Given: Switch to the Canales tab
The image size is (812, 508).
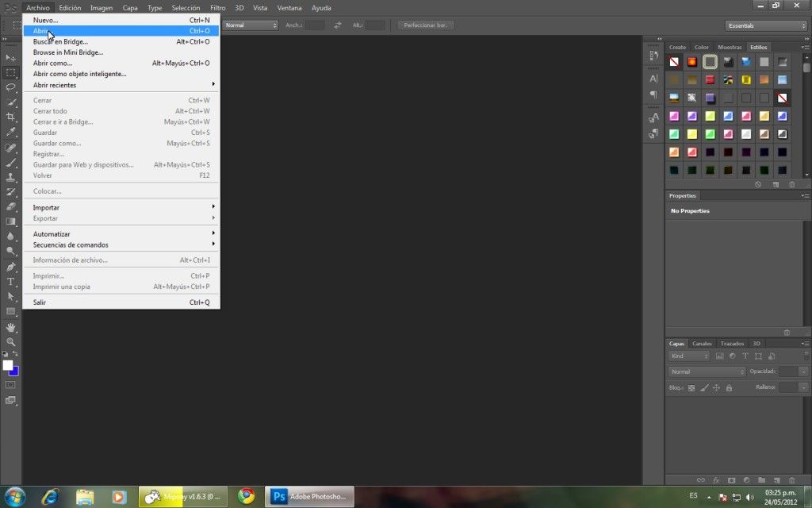Looking at the screenshot, I should (x=703, y=344).
